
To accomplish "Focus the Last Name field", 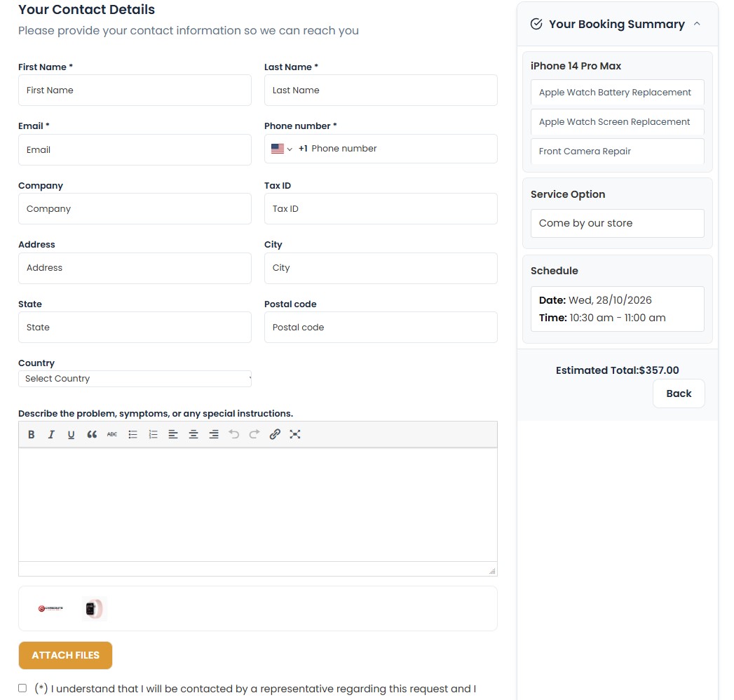I will click(x=381, y=90).
